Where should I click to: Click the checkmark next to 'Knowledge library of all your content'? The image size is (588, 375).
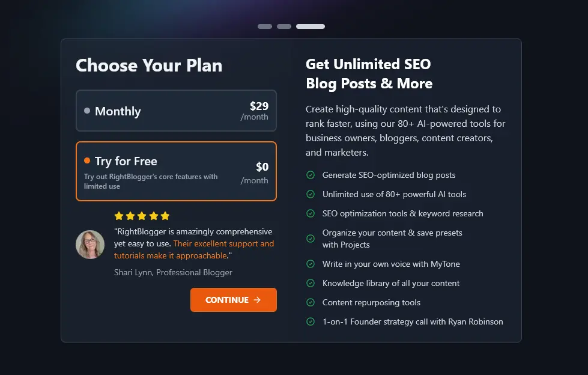(311, 283)
